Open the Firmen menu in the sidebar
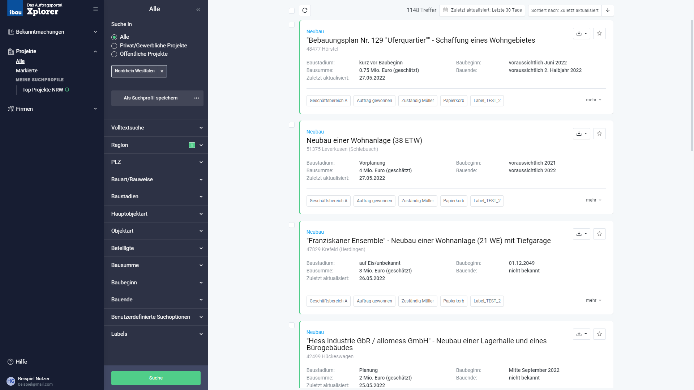Viewport: 694px width, 390px height. 52,109
